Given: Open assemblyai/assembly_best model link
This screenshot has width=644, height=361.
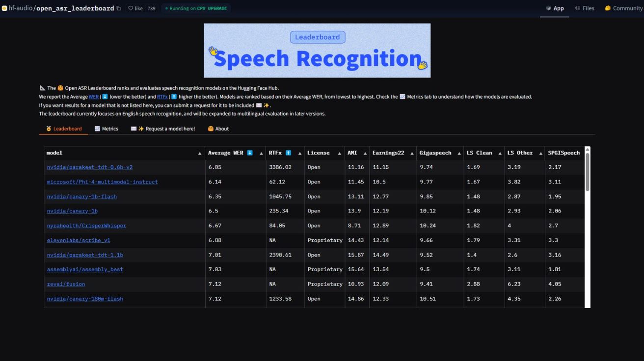Looking at the screenshot, I should [85, 269].
